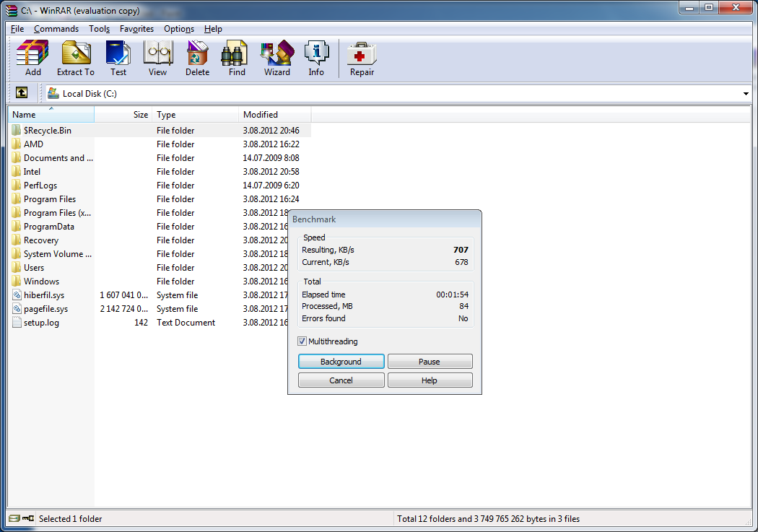The width and height of the screenshot is (758, 532).
Task: Click the setup.log document icon
Action: 17,322
